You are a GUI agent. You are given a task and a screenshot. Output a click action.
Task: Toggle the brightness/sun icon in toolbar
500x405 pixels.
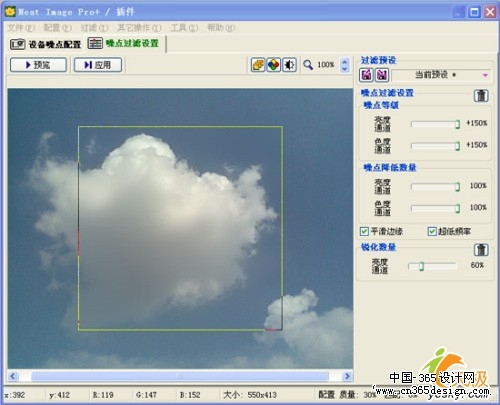(289, 65)
